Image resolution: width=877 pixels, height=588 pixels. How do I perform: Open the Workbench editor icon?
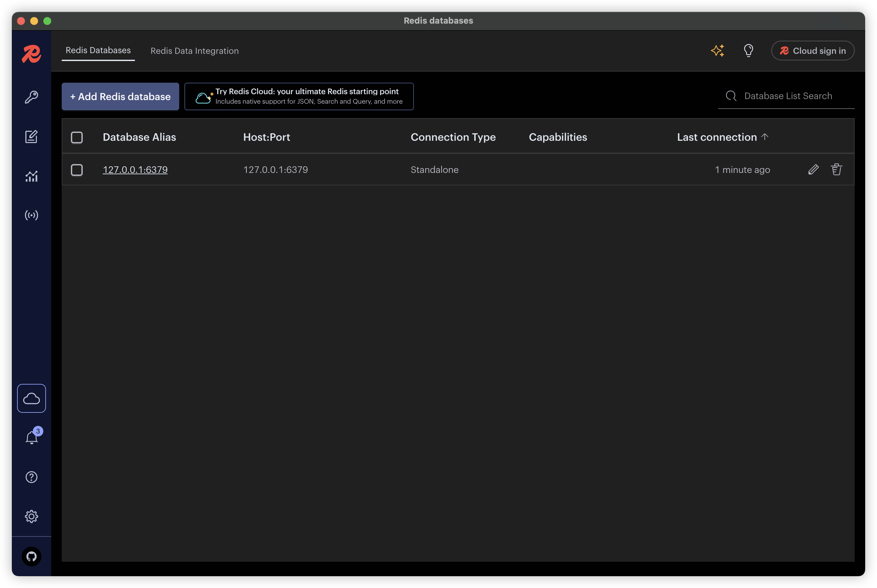(32, 136)
